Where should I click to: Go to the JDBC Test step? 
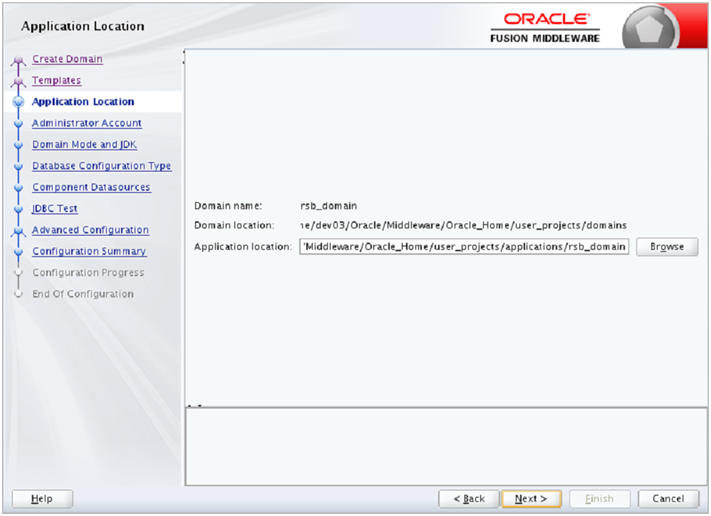(55, 208)
